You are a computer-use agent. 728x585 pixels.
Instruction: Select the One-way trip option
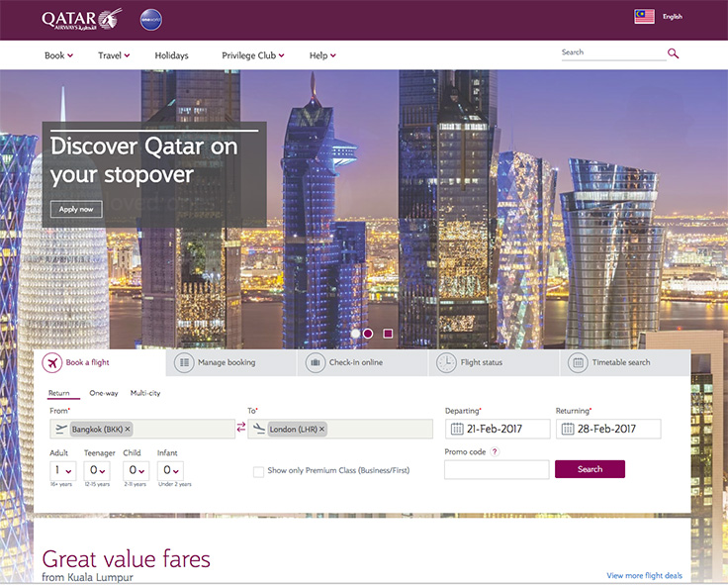click(104, 393)
